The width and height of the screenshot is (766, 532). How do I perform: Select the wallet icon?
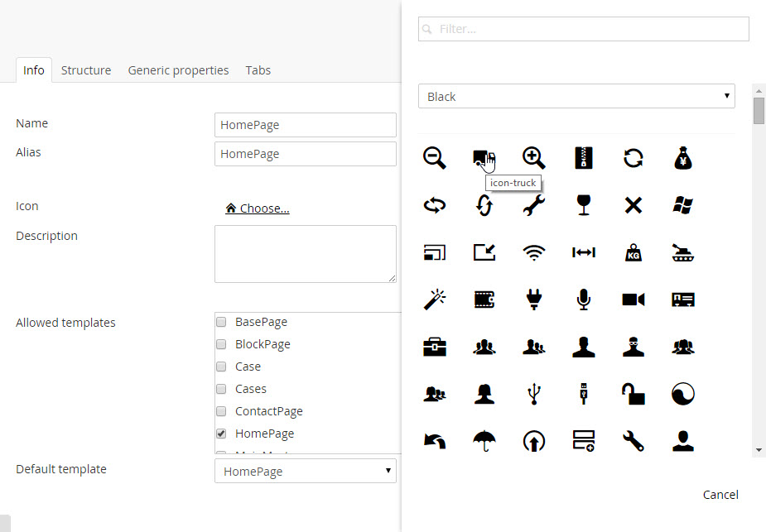(x=484, y=300)
